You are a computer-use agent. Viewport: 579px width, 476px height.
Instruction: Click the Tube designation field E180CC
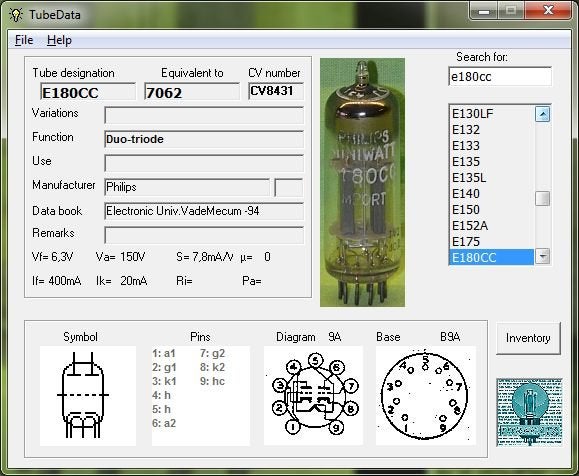pos(88,92)
